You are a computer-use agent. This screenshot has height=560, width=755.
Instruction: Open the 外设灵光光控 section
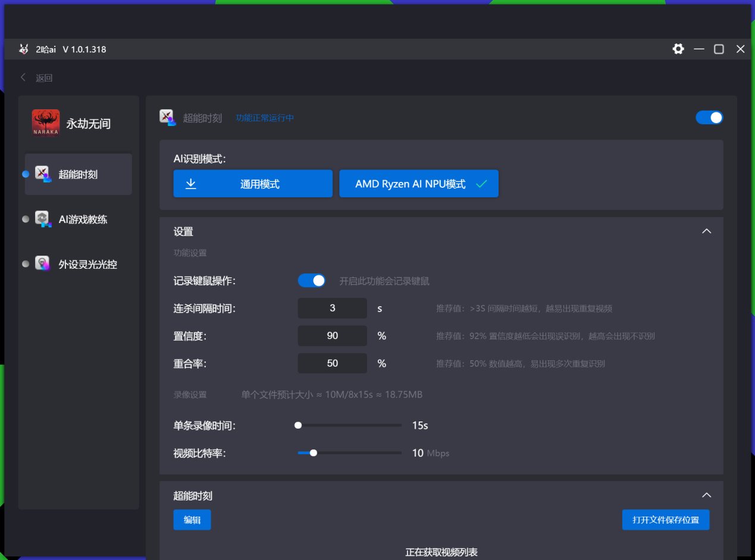78,263
